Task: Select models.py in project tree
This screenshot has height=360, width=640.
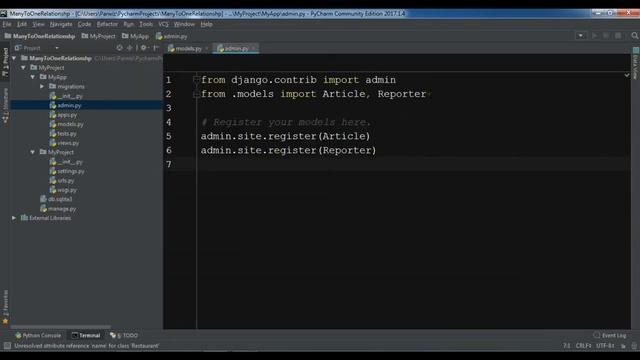Action: 67,124
